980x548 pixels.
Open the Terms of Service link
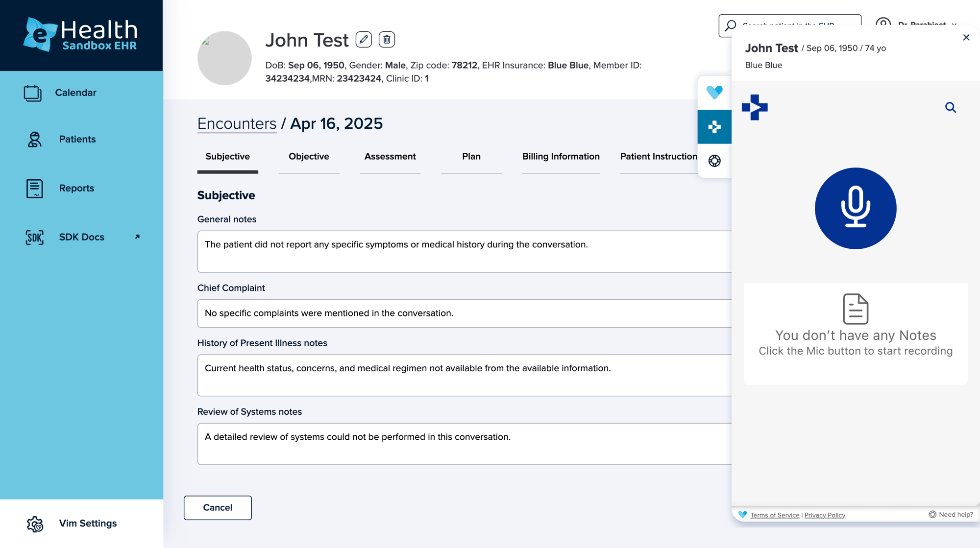pyautogui.click(x=775, y=515)
